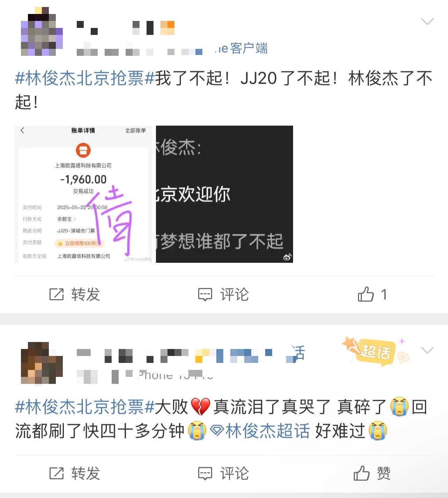Viewport: 448px width, 498px height.
Task: Open second poster's pixelated avatar
Action: point(42,363)
